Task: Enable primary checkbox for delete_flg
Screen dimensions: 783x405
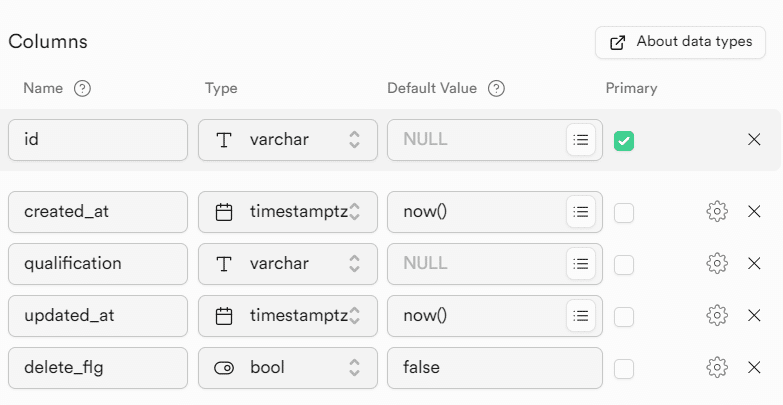Action: click(x=624, y=369)
